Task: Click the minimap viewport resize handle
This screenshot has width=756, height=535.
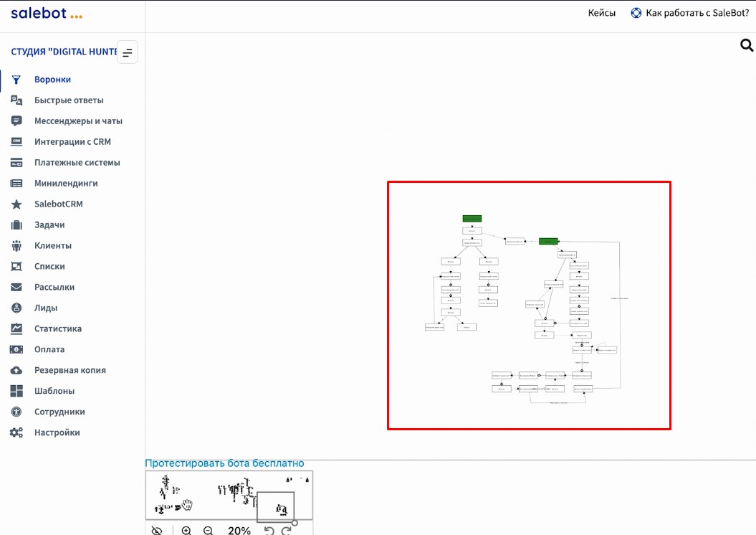Action: (295, 522)
